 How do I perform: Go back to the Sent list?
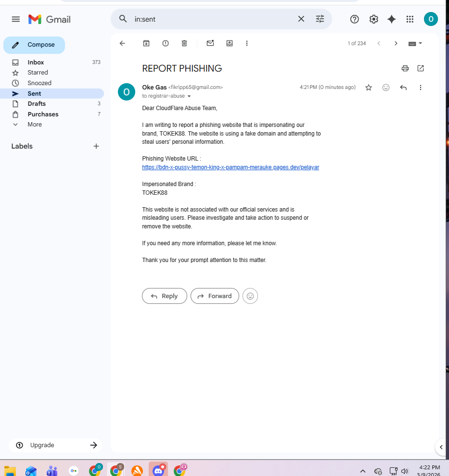coord(122,43)
